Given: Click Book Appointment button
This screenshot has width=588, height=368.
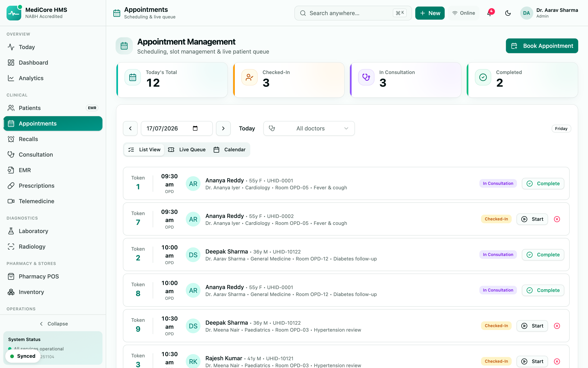Looking at the screenshot, I should coord(542,46).
